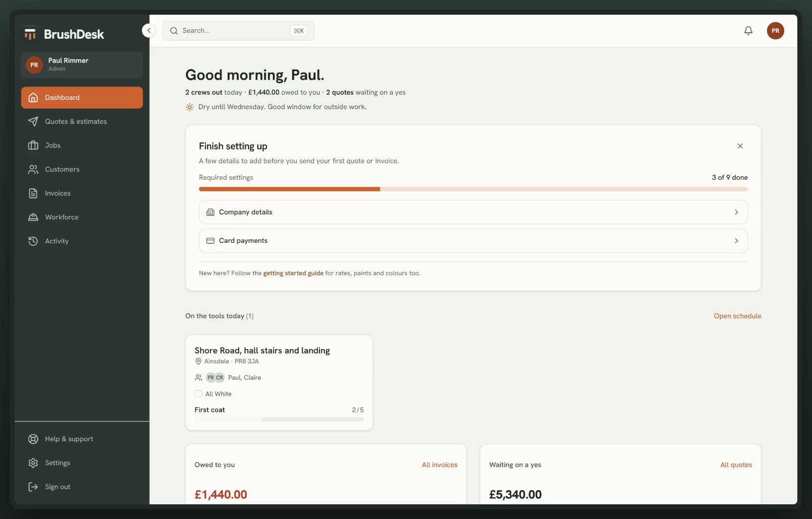The width and height of the screenshot is (812, 519).
Task: Open Shore Road job card title
Action: pyautogui.click(x=262, y=351)
